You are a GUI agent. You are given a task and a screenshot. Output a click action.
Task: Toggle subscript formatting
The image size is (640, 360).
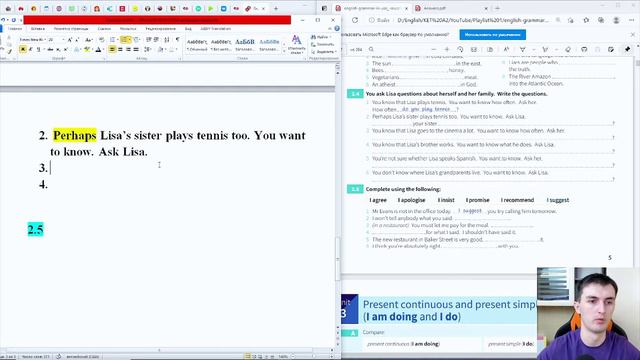[58, 49]
